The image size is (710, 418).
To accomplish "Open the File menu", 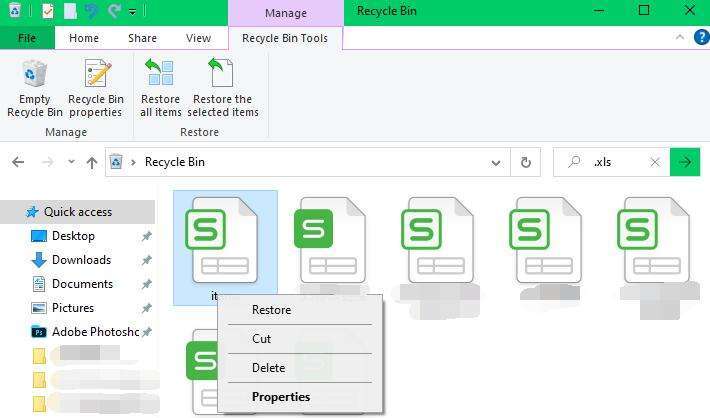I will tap(27, 38).
